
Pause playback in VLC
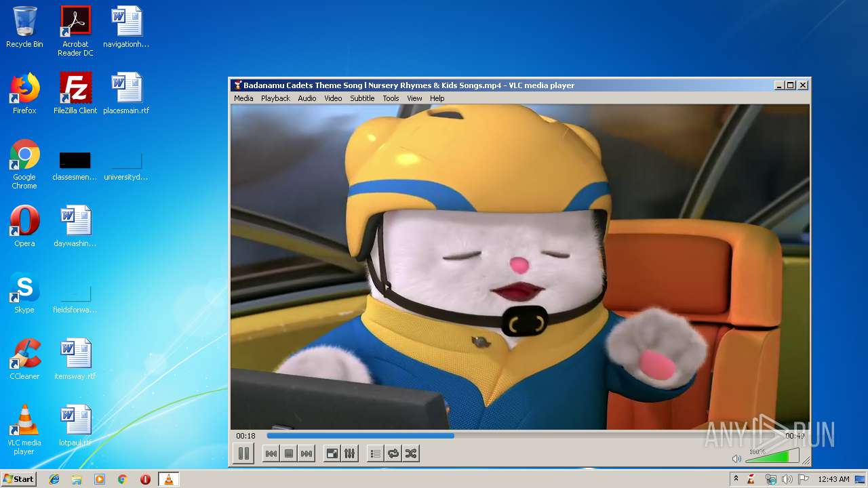243,453
